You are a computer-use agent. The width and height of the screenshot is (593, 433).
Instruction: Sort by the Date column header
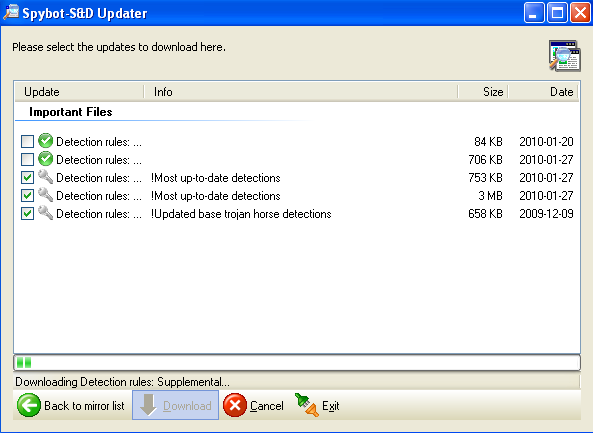pyautogui.click(x=543, y=92)
